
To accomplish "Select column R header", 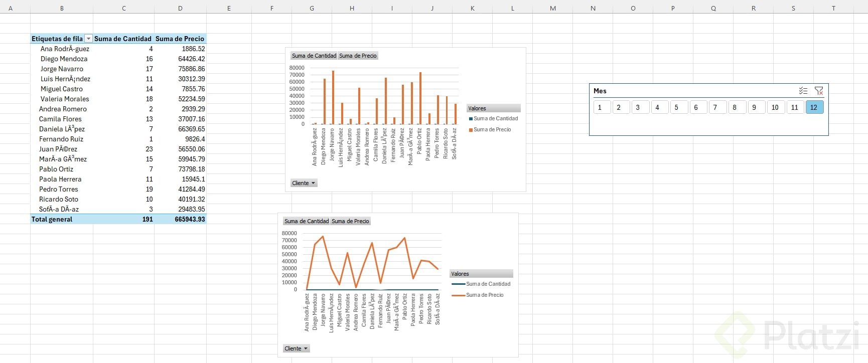I will click(753, 8).
